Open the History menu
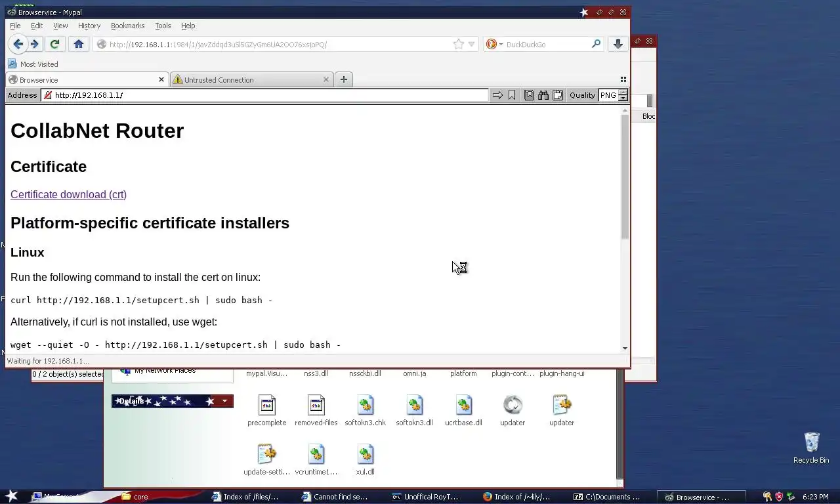 (89, 26)
